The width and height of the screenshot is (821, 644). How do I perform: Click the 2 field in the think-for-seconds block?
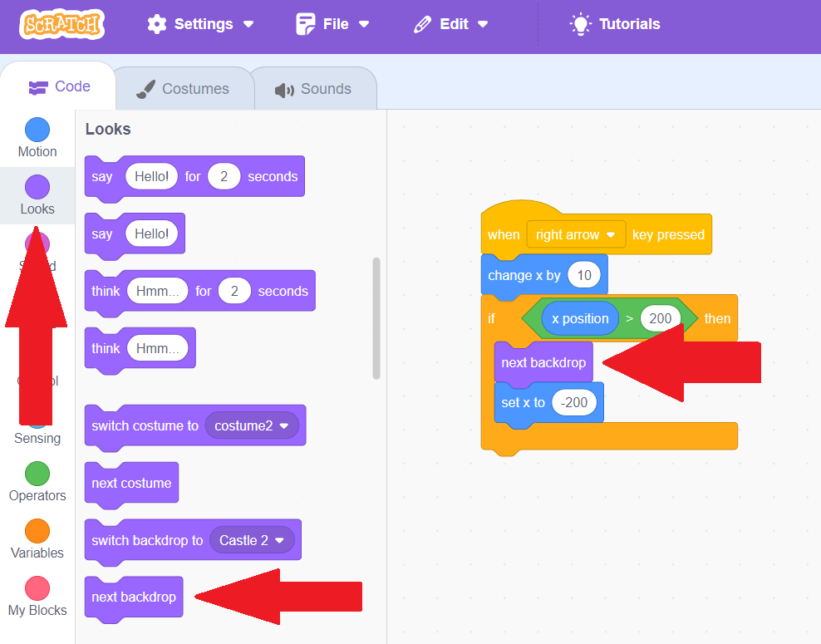[234, 291]
